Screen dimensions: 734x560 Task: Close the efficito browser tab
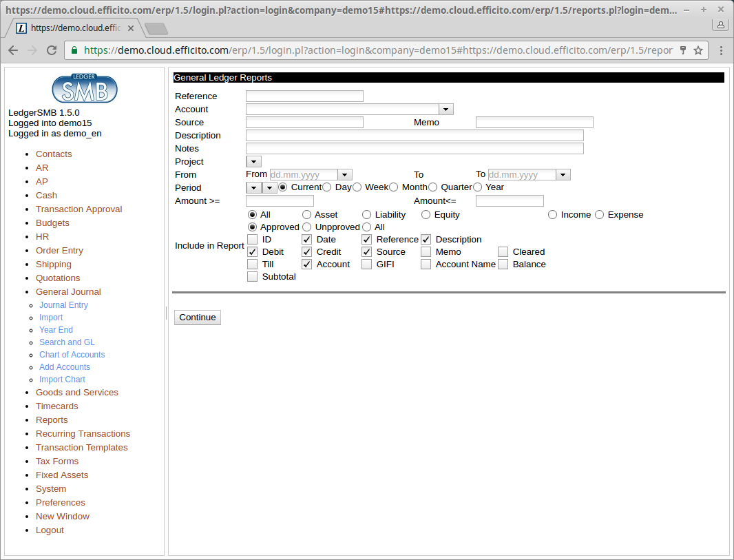[x=131, y=28]
